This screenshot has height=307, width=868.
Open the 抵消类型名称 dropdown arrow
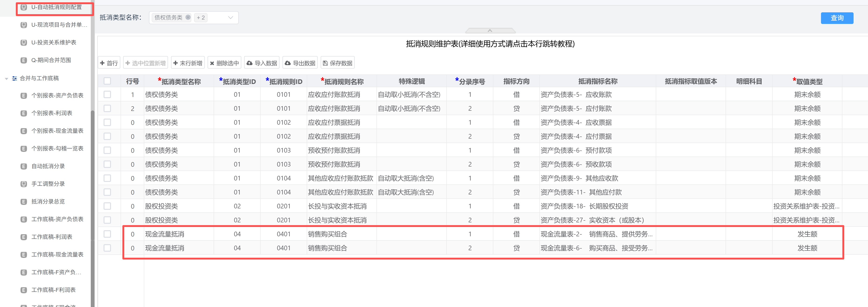230,17
